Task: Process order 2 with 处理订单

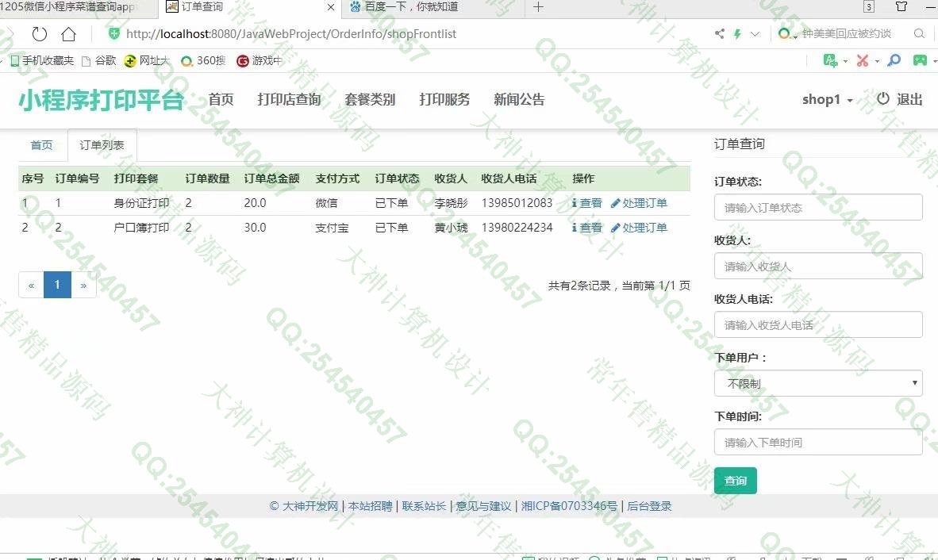Action: (x=638, y=228)
